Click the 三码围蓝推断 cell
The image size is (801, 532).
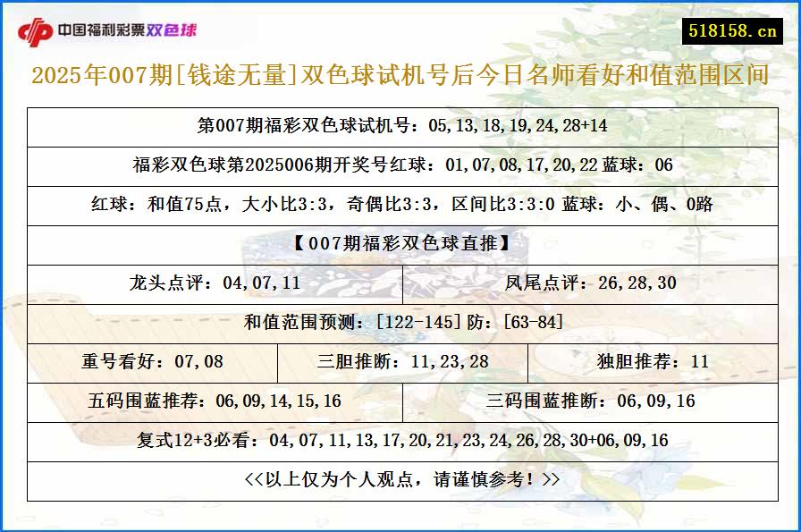(590, 401)
